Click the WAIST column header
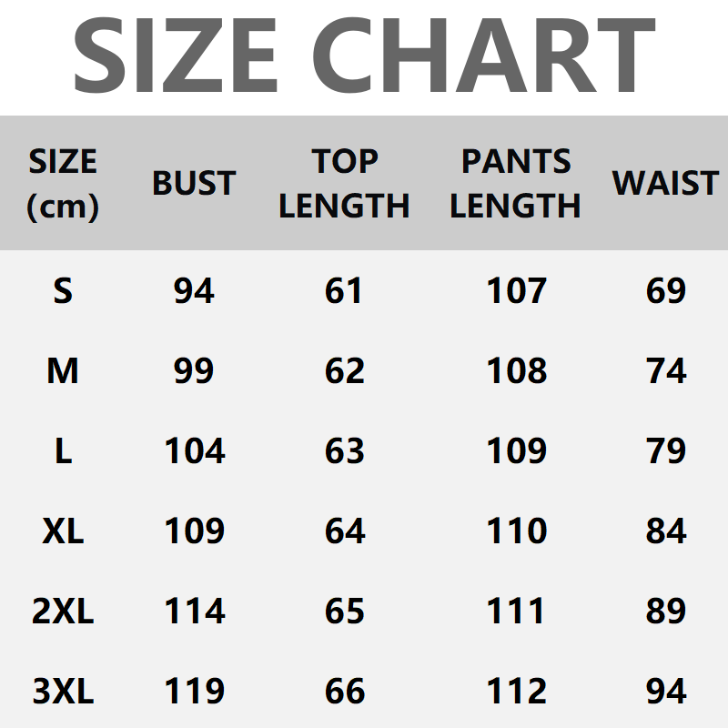This screenshot has height=728, width=728. point(665,184)
